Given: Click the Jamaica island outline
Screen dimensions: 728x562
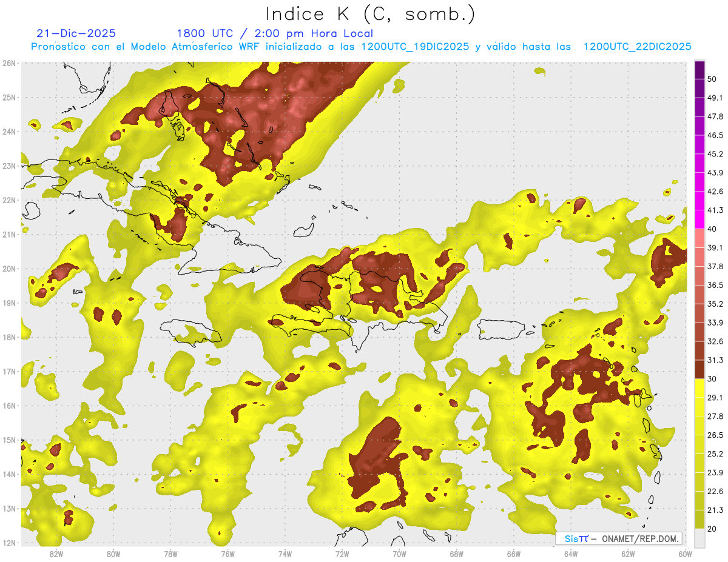Looking at the screenshot, I should click(x=190, y=331).
